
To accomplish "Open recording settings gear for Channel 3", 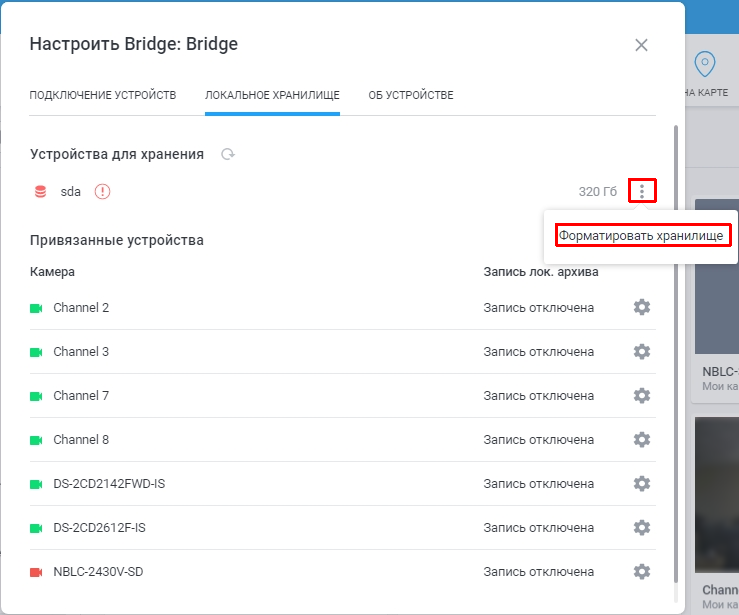I will 642,352.
